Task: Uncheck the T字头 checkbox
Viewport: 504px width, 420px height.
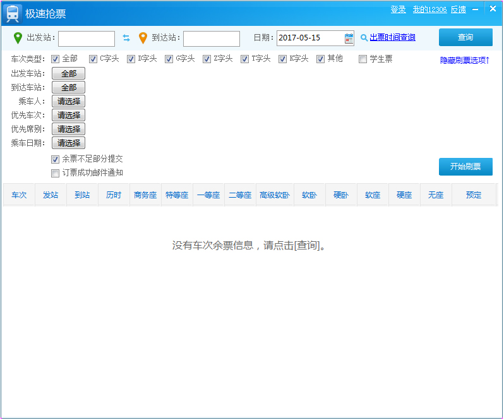Action: point(244,59)
